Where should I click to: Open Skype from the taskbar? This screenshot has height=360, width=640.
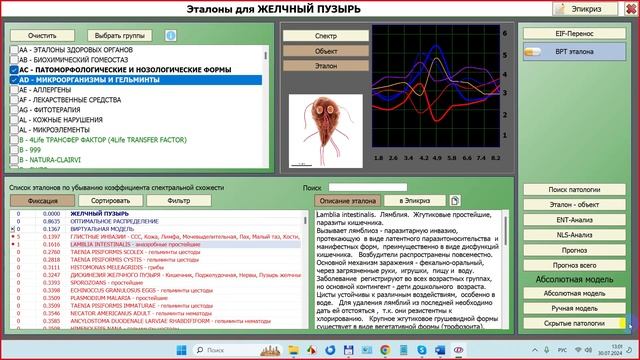pos(422,350)
